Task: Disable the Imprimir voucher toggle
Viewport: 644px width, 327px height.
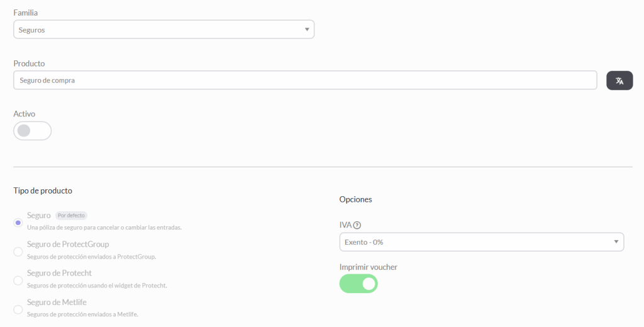Action: 358,284
